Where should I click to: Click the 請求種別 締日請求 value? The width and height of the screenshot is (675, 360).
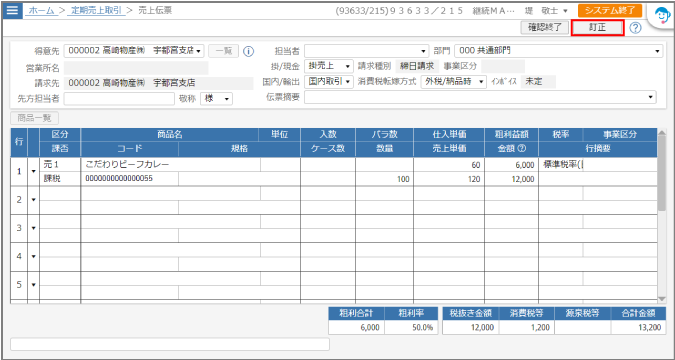[x=417, y=66]
